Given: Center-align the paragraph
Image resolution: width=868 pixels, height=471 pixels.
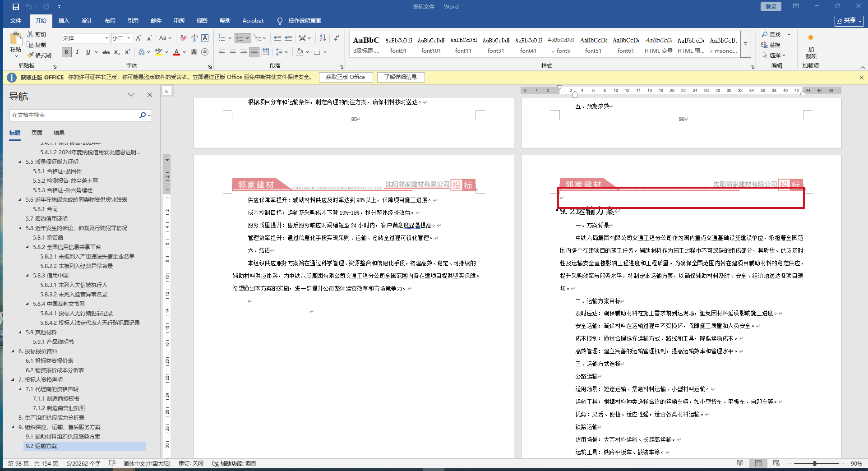Looking at the screenshot, I should tap(233, 52).
